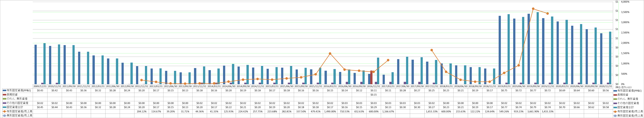Select the 1,166.67% ratio cell

[388, 112]
